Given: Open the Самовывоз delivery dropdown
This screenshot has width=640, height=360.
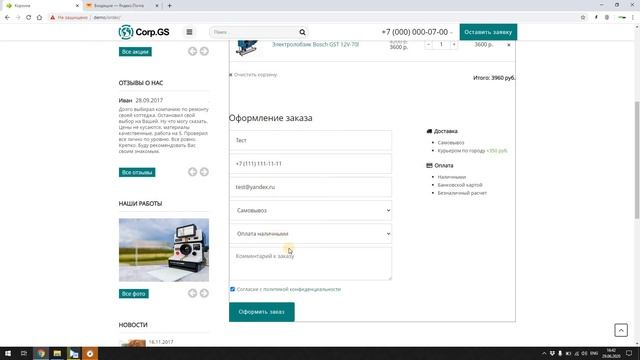Looking at the screenshot, I should coord(311,211).
